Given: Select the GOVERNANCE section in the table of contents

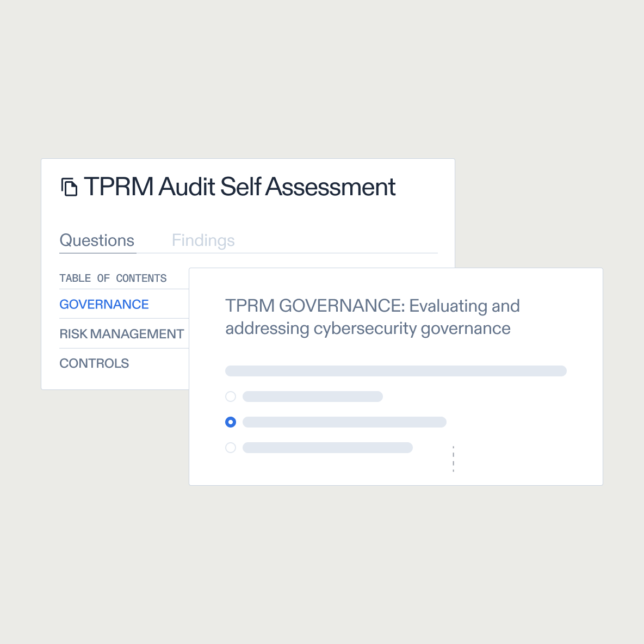Looking at the screenshot, I should (103, 304).
